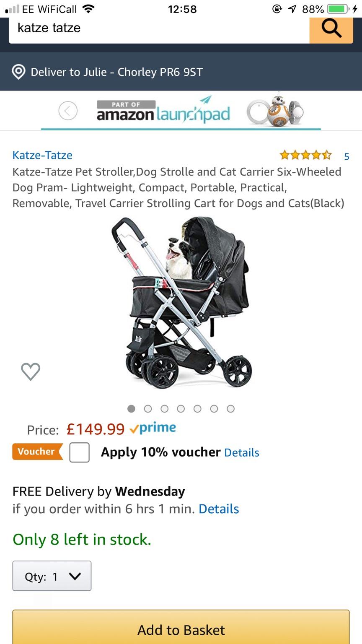Select the second image carousel dot
The height and width of the screenshot is (644, 362).
coord(148,409)
